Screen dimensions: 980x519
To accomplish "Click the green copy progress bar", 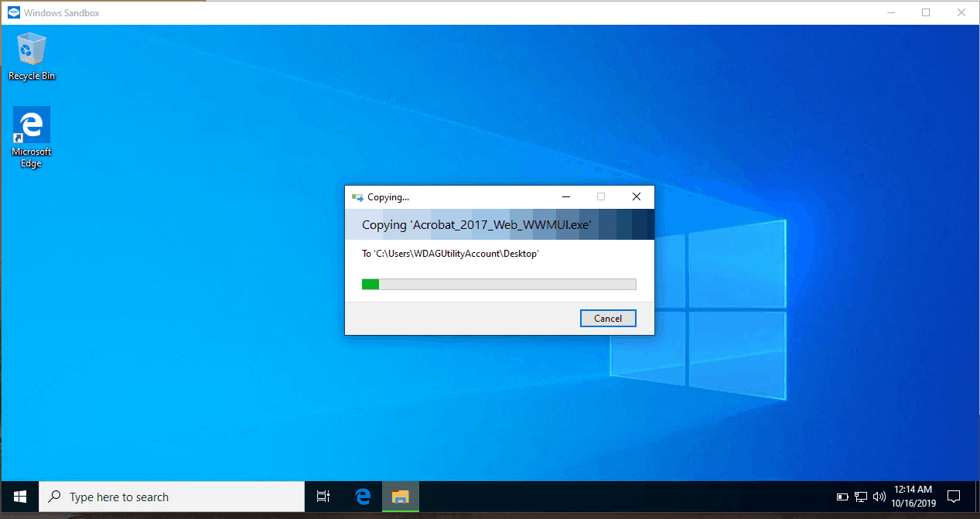I will pos(499,285).
